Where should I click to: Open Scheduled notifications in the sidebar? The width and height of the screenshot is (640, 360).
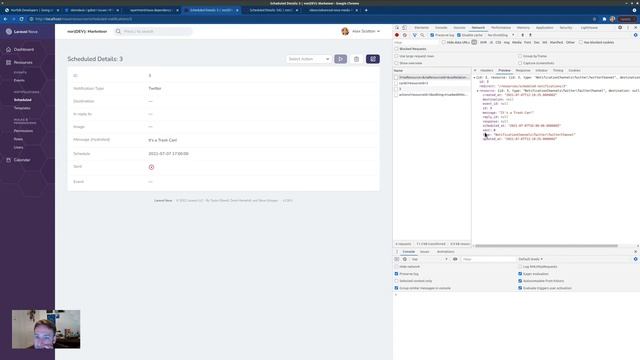pyautogui.click(x=22, y=100)
